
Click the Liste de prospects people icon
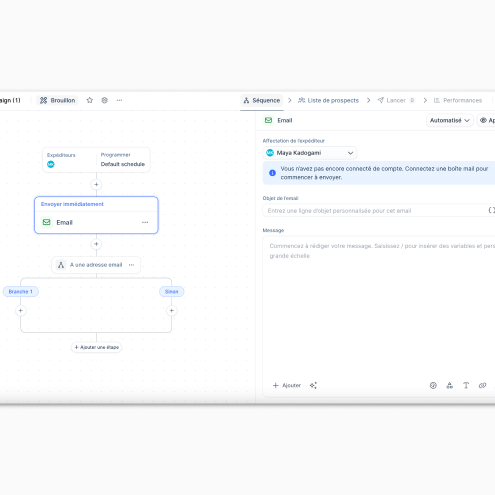pos(301,100)
